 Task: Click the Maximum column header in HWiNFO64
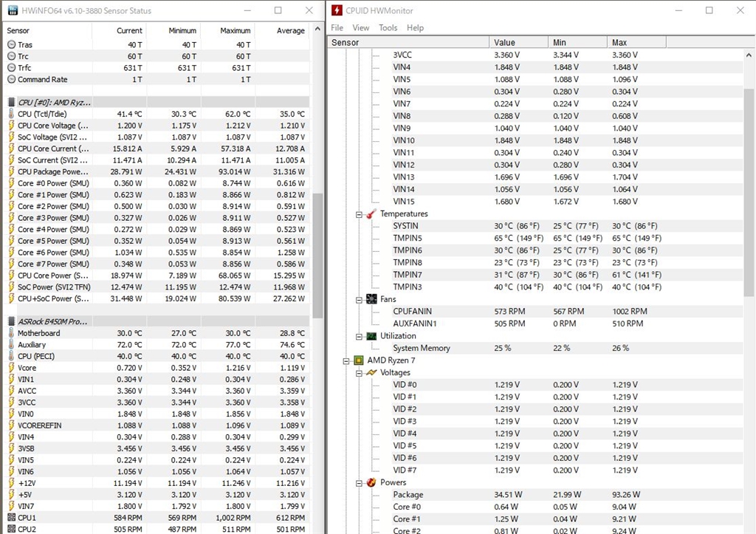[x=227, y=30]
